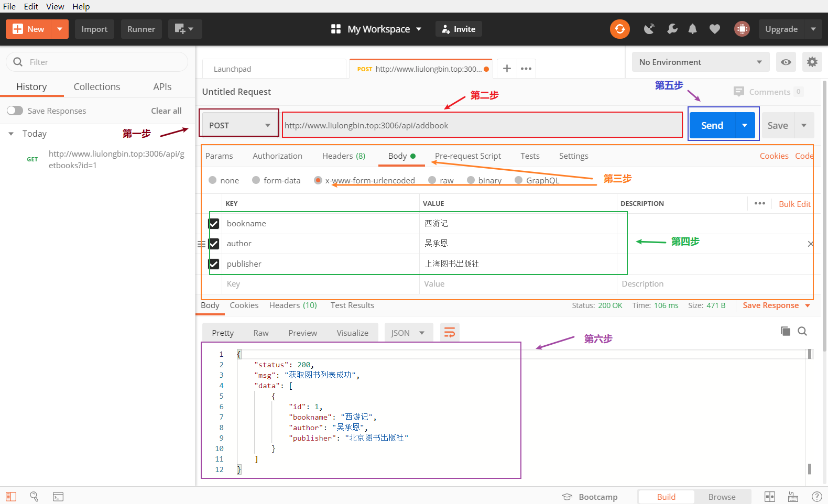Select the raw body type radio button

432,180
